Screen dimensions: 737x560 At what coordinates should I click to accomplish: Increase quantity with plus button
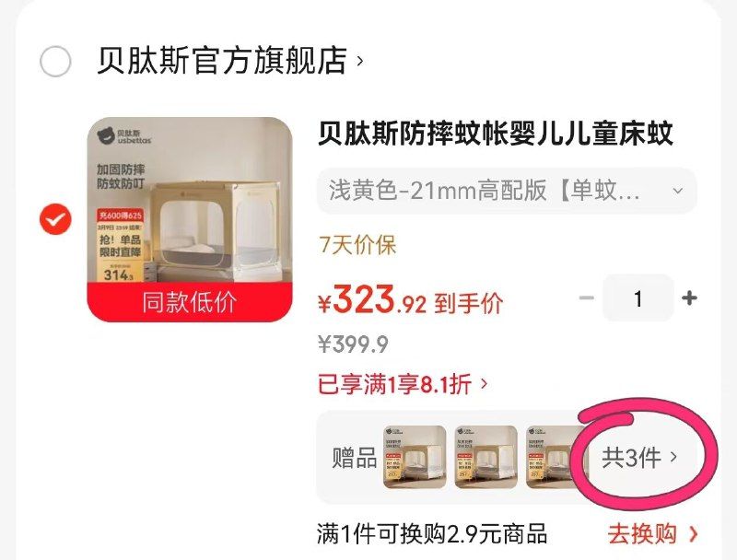coord(689,297)
